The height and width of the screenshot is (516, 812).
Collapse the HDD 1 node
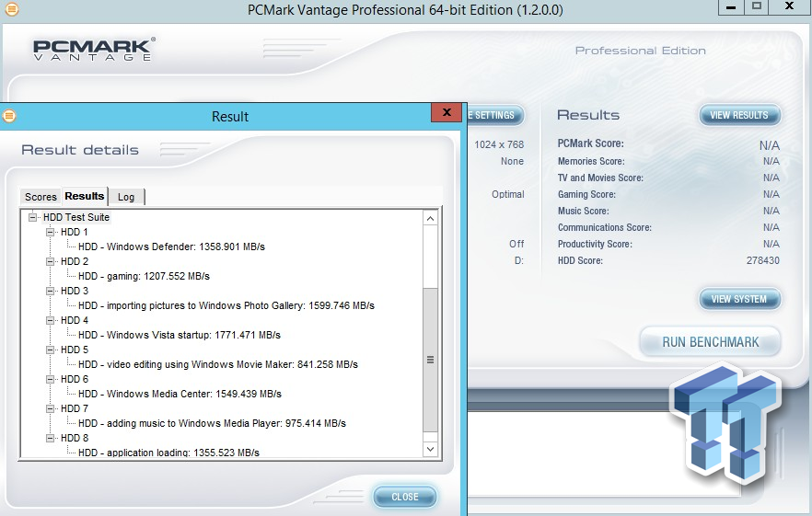pos(51,232)
